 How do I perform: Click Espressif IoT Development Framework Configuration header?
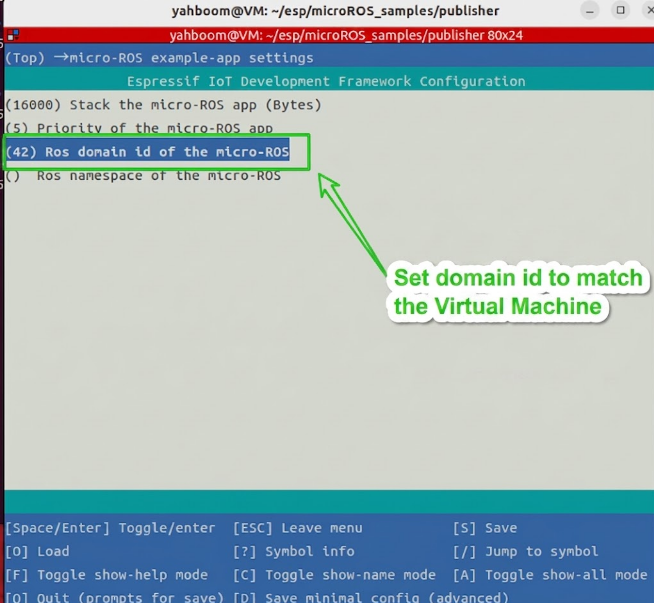pyautogui.click(x=326, y=81)
